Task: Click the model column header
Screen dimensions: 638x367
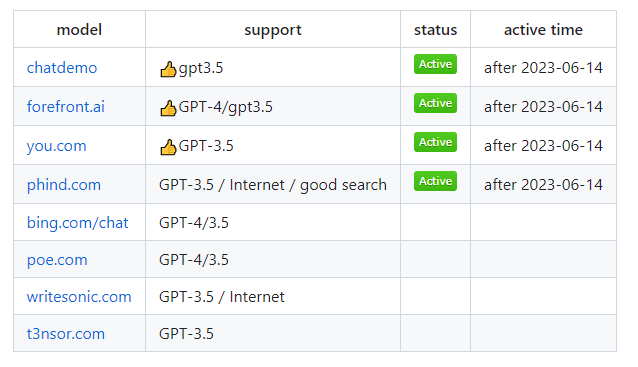Action: coord(79,30)
